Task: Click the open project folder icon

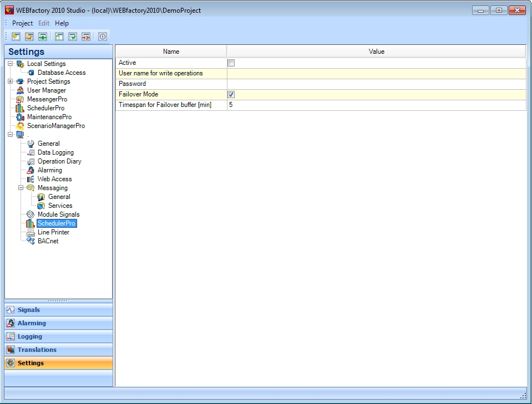Action: point(29,37)
